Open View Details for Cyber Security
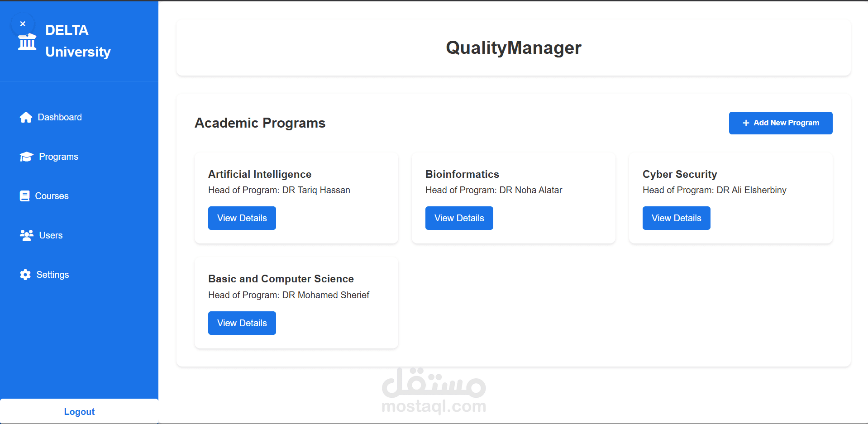Viewport: 868px width, 424px height. coord(676,218)
